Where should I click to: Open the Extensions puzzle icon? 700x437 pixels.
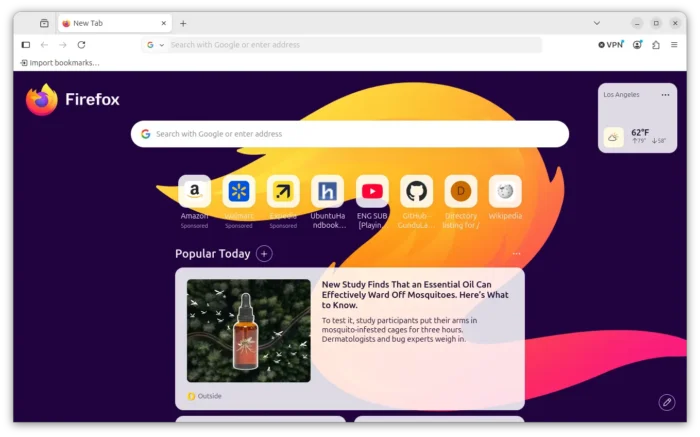(x=656, y=45)
